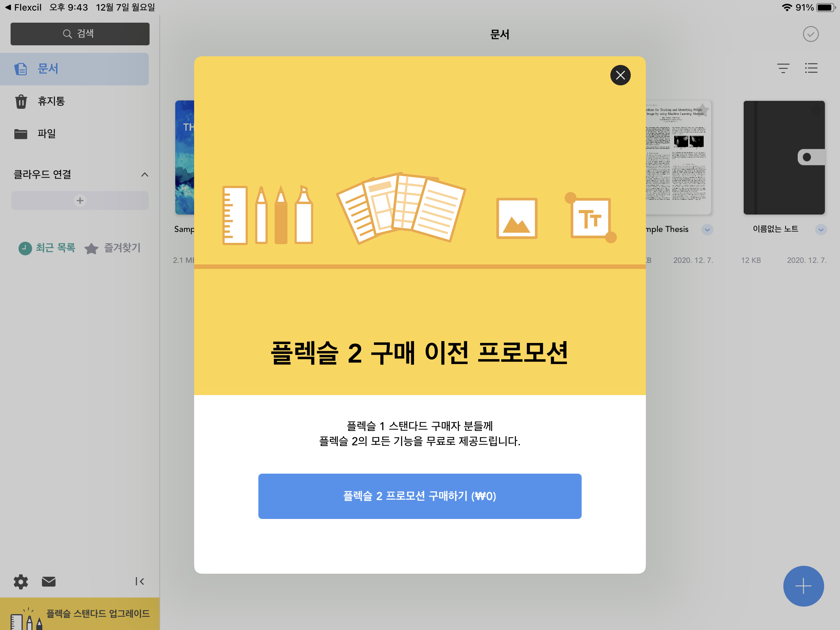
Task: Select 문서 in the sidebar
Action: pyautogui.click(x=74, y=69)
